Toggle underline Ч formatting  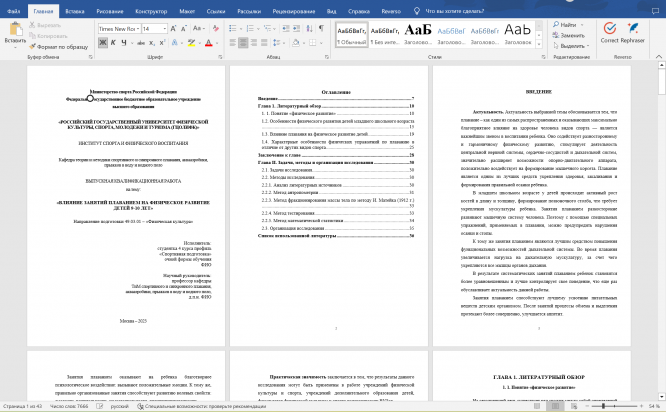point(124,42)
